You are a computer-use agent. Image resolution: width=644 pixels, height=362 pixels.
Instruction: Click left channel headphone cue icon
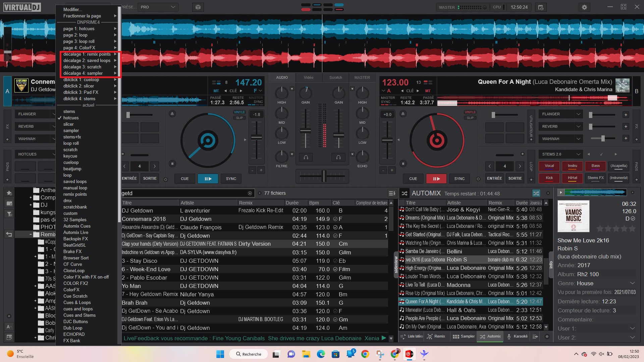tap(306, 157)
